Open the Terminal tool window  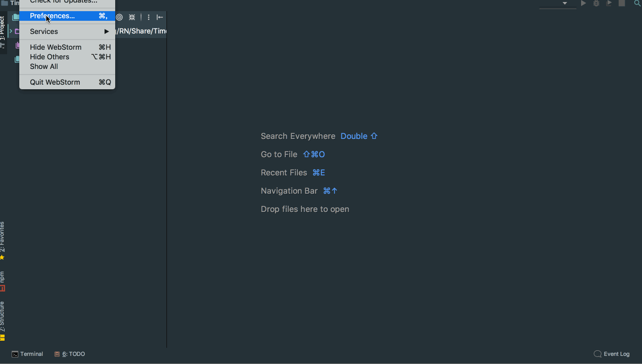click(27, 354)
